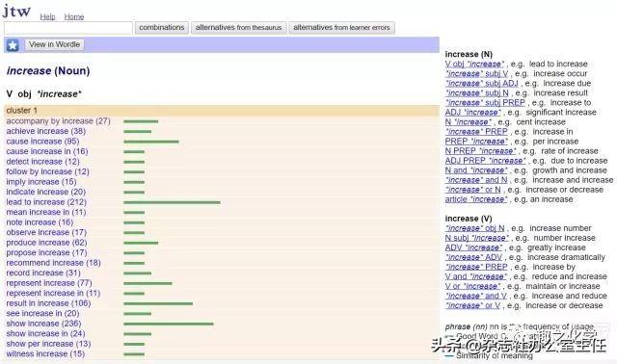This screenshot has height=364, width=617.
Task: Click View in Wordle button
Action: coord(54,44)
